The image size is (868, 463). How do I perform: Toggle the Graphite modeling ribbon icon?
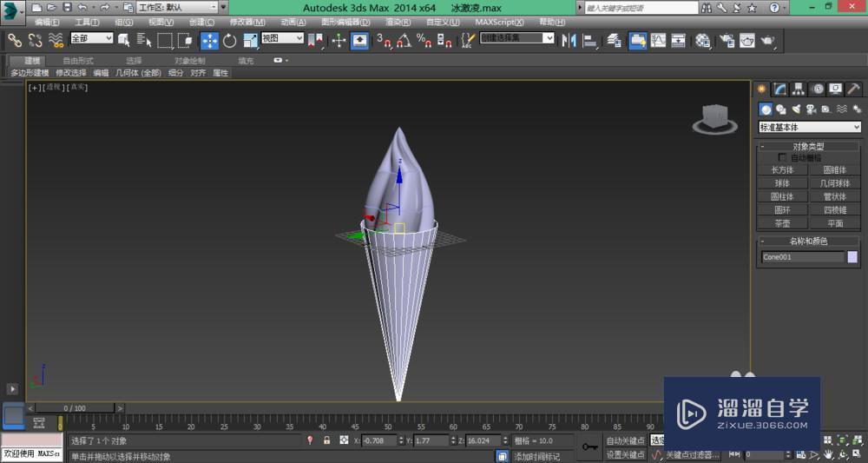pos(638,41)
